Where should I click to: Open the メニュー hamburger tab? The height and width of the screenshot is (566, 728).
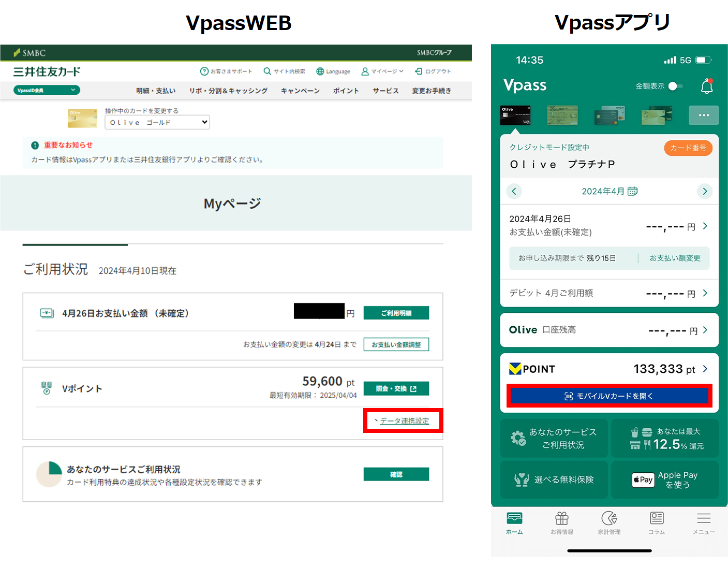coord(704,523)
